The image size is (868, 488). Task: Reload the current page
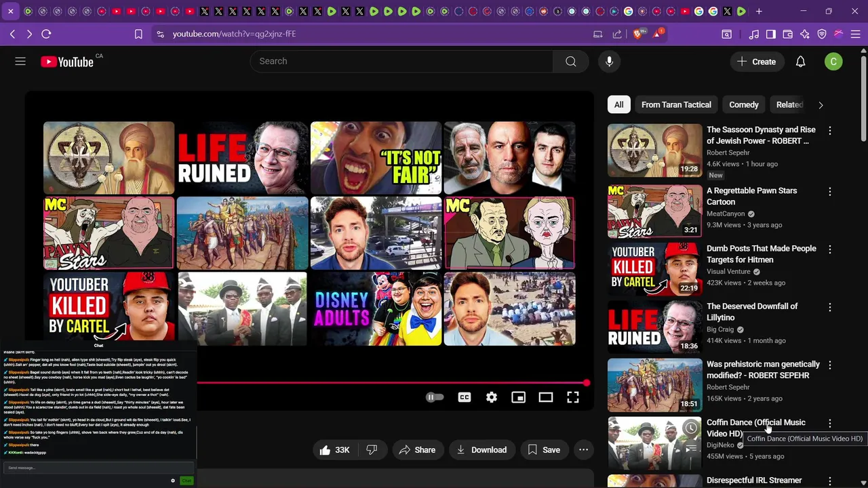click(46, 34)
